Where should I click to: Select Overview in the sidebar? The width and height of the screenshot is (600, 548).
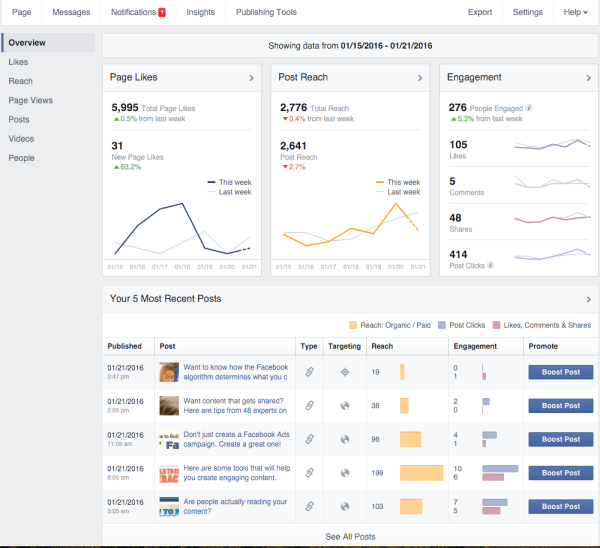click(x=48, y=42)
